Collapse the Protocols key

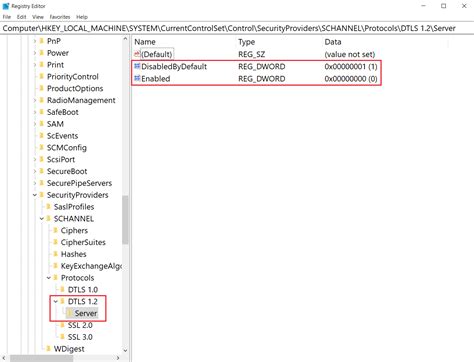[x=49, y=278]
